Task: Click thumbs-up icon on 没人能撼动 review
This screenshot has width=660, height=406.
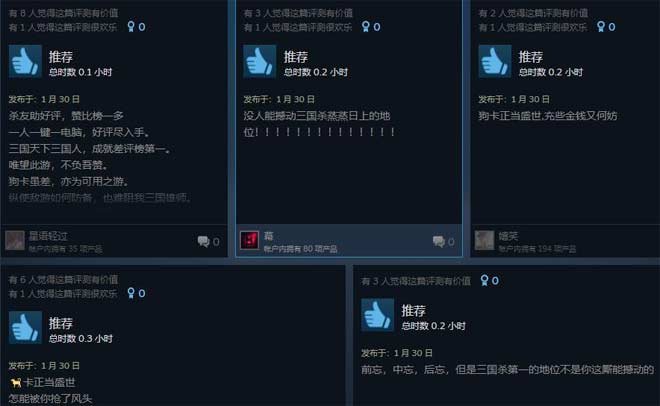Action: 260,61
